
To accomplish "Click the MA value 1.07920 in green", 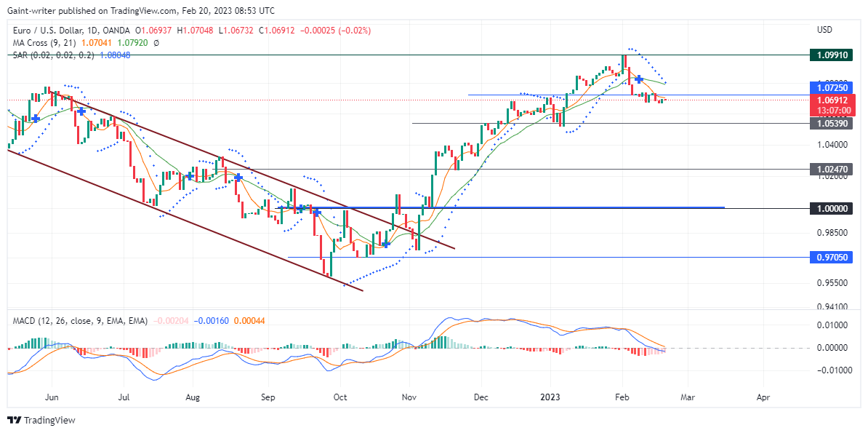I will [x=132, y=43].
